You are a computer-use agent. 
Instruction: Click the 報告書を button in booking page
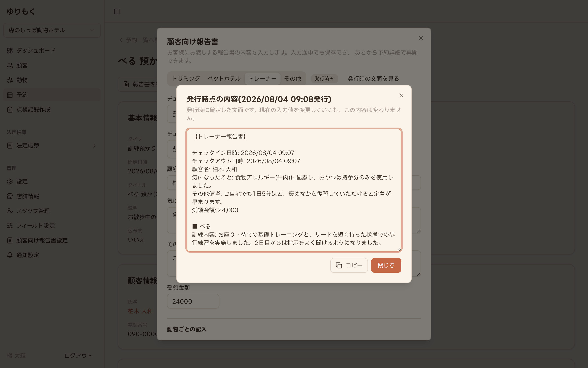click(x=138, y=84)
